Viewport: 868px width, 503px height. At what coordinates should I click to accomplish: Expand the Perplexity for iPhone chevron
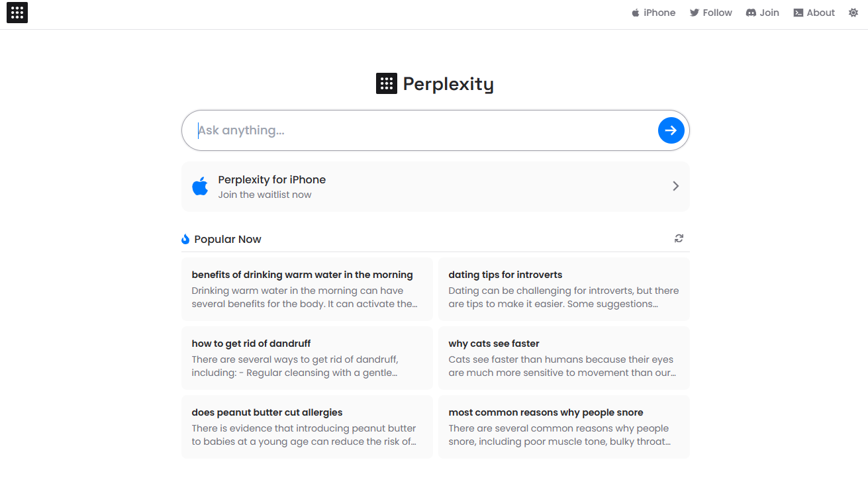click(x=675, y=186)
